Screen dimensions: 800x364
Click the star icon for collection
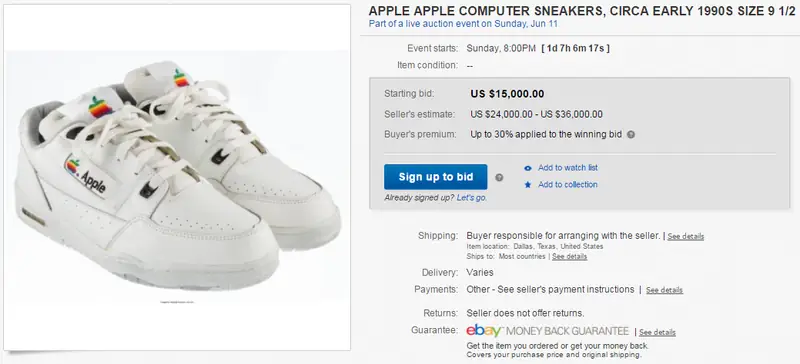coord(528,185)
